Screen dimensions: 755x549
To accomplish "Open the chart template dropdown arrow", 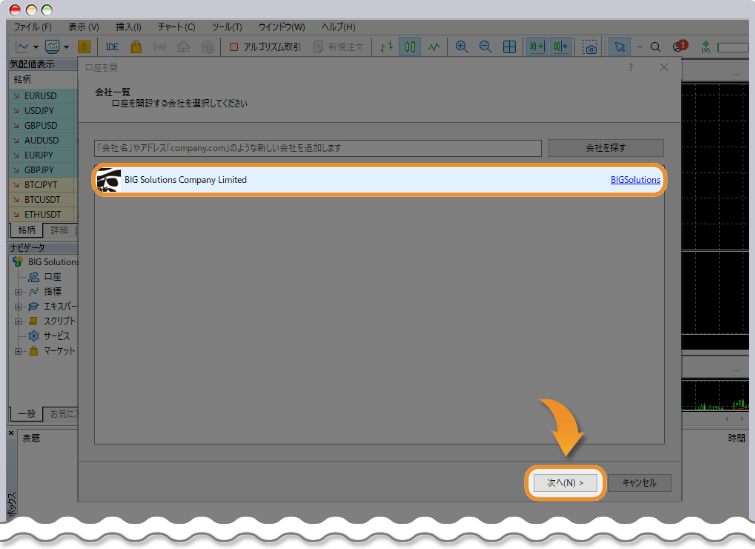I will coord(66,47).
